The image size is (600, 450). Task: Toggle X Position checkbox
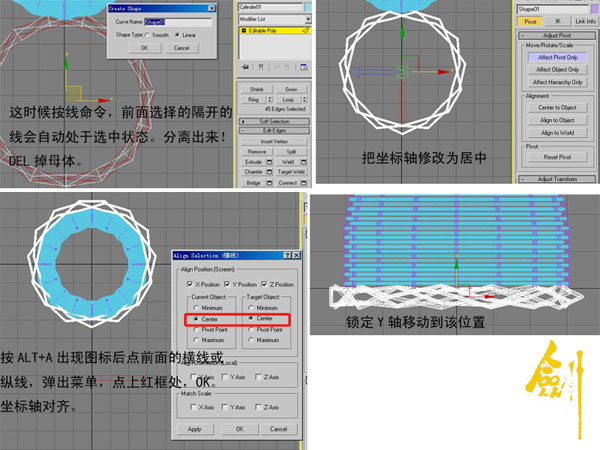(190, 284)
